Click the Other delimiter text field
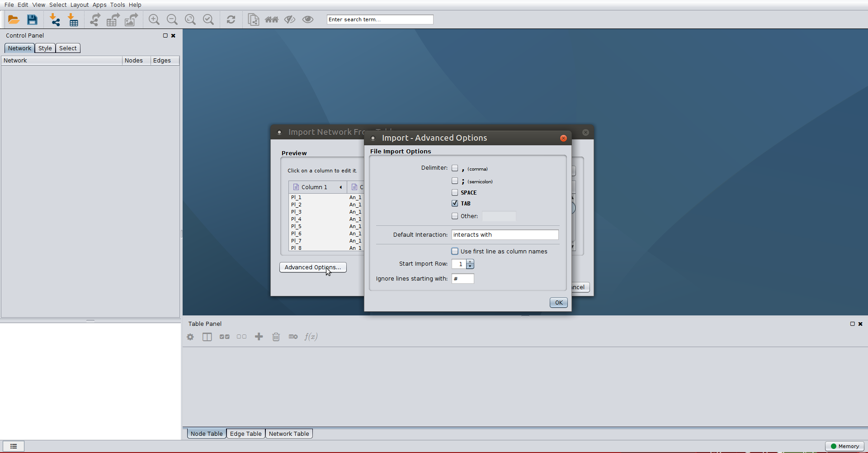This screenshot has width=868, height=453. tap(499, 216)
